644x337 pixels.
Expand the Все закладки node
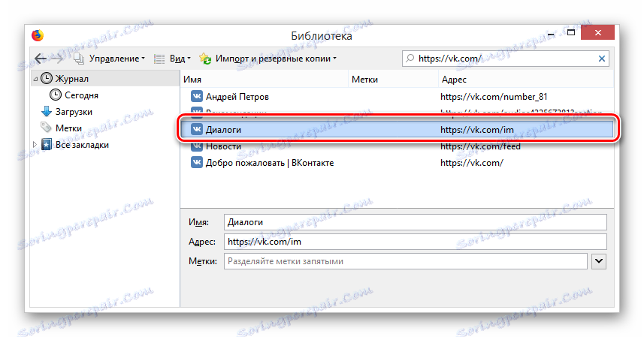tap(35, 144)
